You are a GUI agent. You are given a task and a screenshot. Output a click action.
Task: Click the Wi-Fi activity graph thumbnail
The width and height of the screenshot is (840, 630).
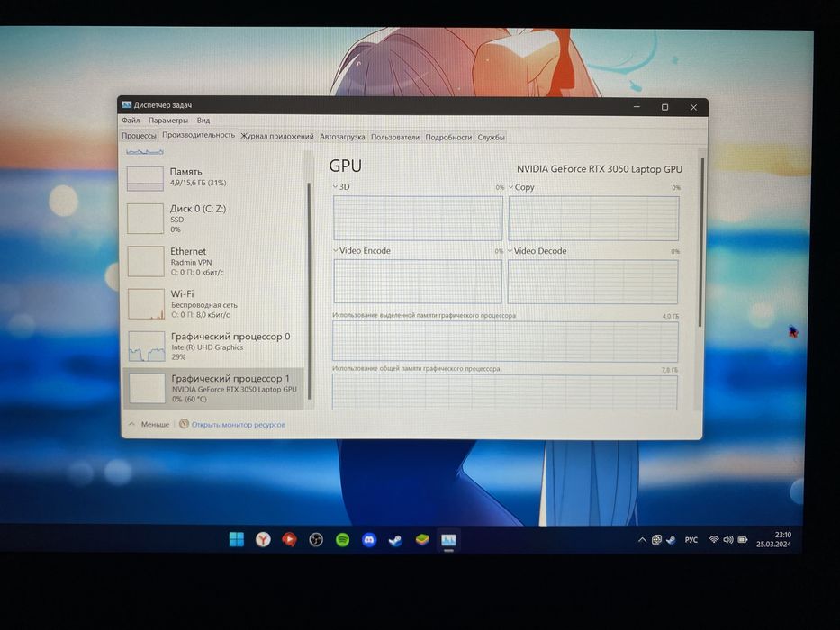coord(146,304)
